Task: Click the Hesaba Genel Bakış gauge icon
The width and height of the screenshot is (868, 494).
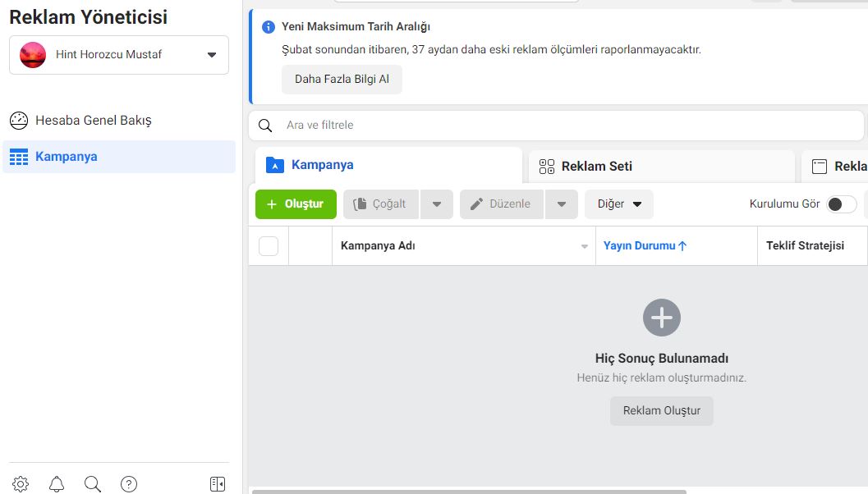Action: click(19, 121)
